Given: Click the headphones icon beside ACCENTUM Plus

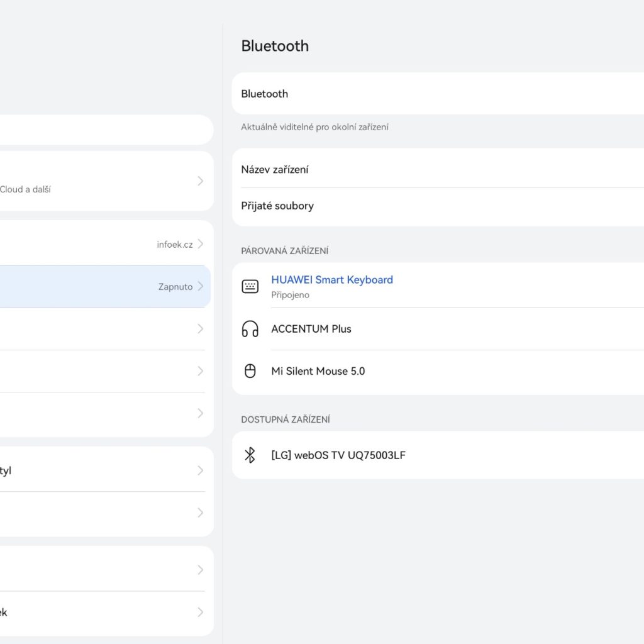Looking at the screenshot, I should [250, 329].
